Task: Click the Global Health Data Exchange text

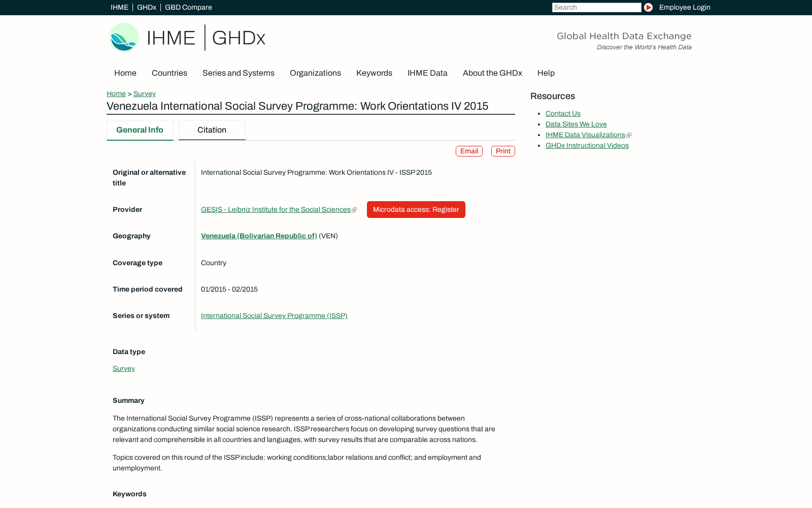Action: pyautogui.click(x=624, y=36)
